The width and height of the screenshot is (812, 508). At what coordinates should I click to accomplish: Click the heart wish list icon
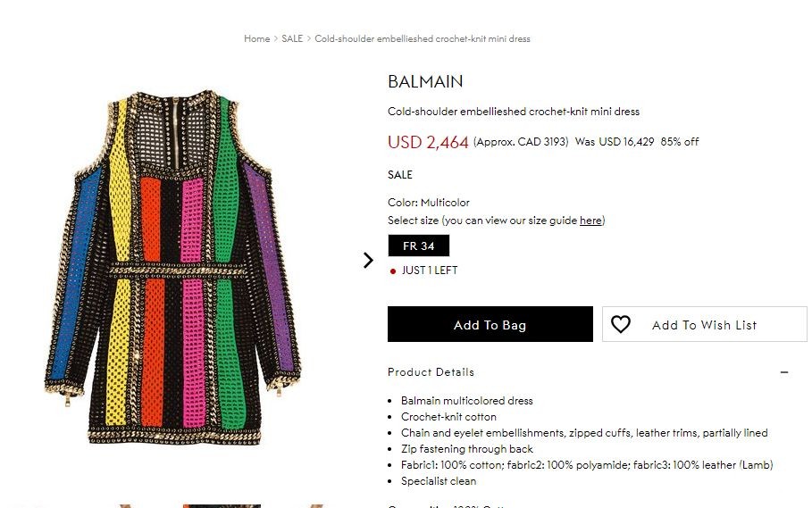(x=621, y=324)
